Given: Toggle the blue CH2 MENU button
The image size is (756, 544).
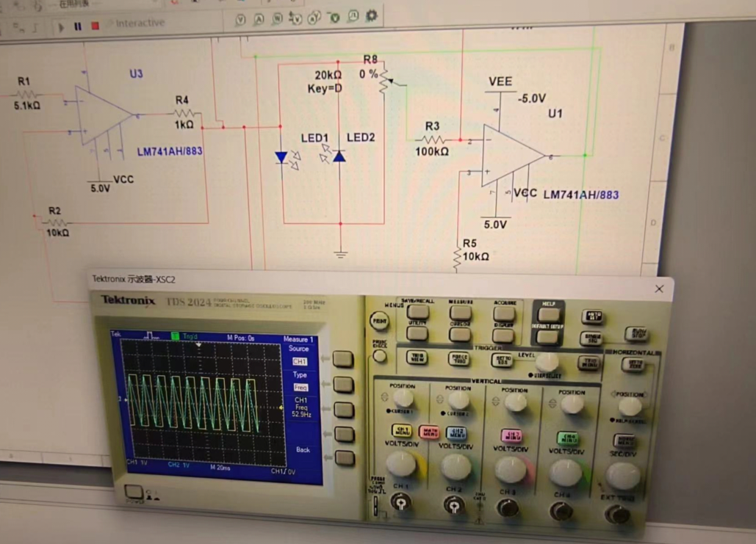Looking at the screenshot, I should [456, 433].
